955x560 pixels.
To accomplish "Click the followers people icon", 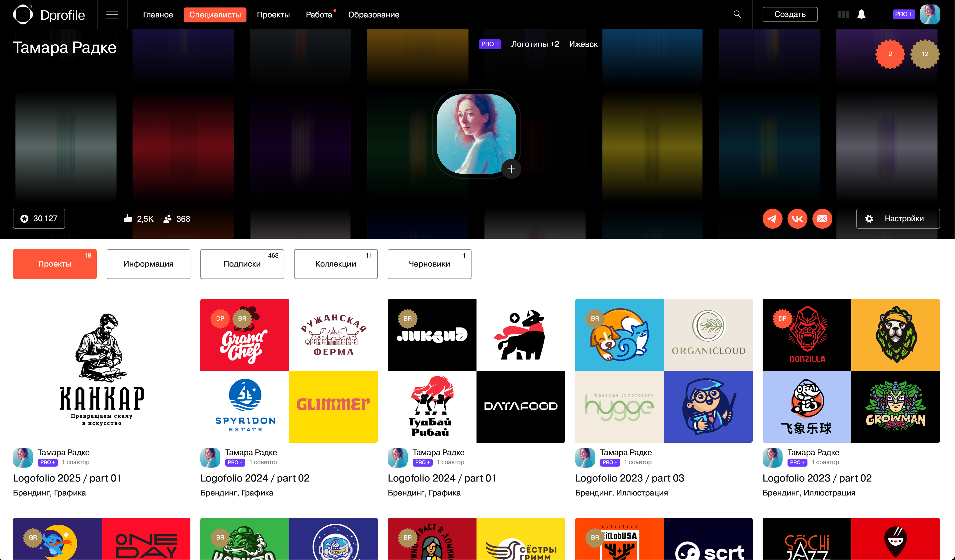I will [167, 219].
